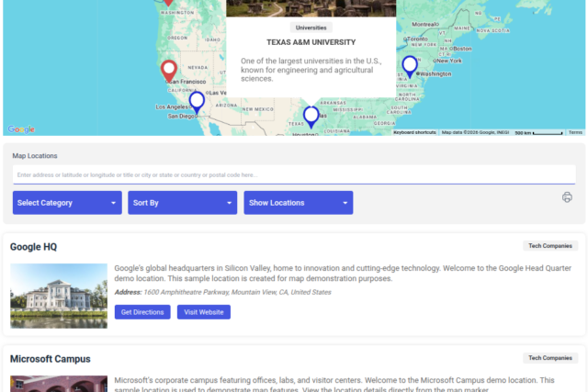
Task: Click the 1600 Amphitheatre Parkway address text
Action: coord(237,292)
